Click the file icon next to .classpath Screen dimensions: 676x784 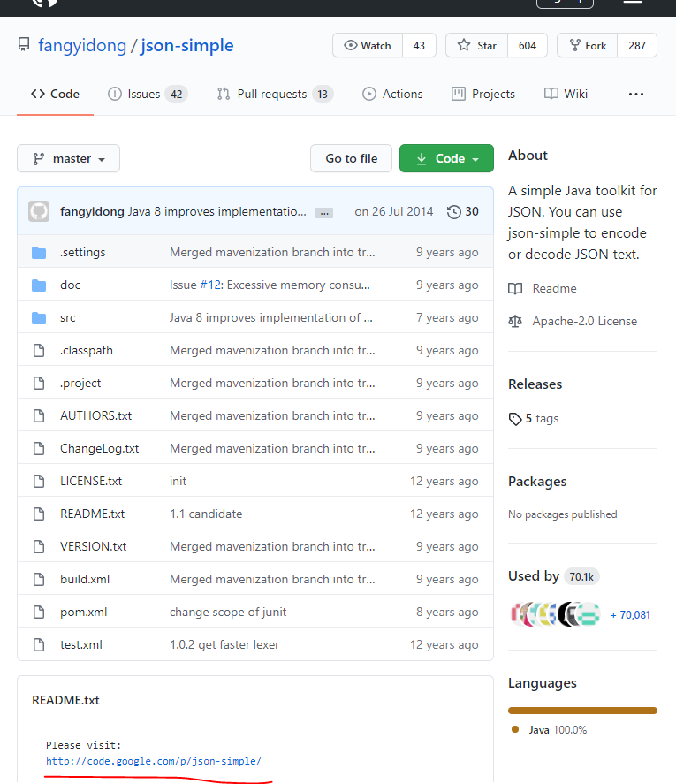[39, 351]
